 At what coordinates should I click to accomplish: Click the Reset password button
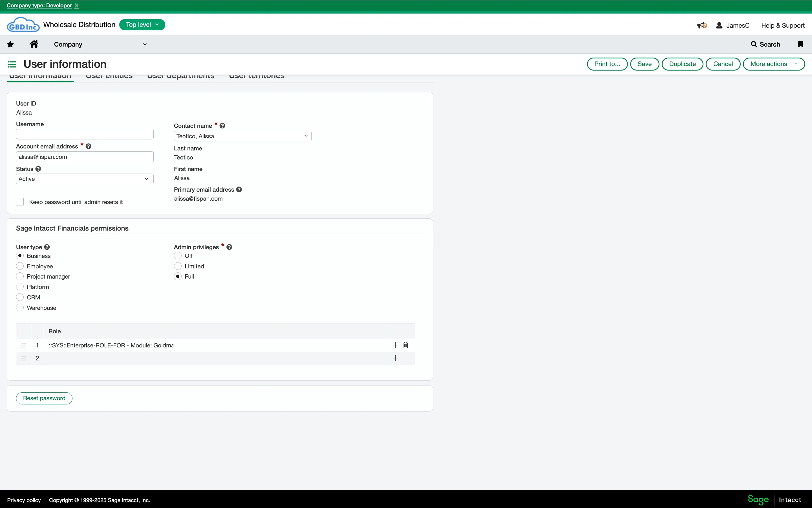(44, 398)
